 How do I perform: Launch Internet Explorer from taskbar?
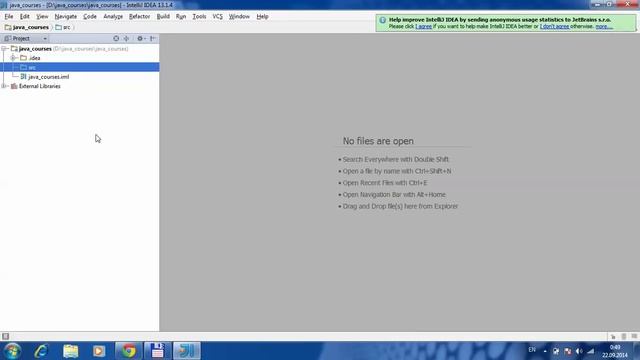[42, 351]
